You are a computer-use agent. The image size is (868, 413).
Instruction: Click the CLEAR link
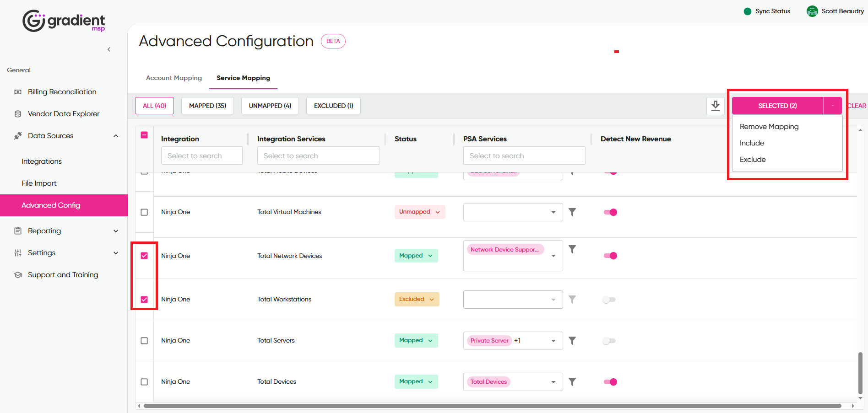click(857, 106)
